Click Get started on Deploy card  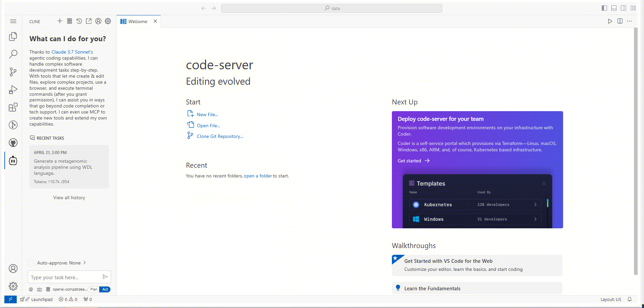(414, 161)
